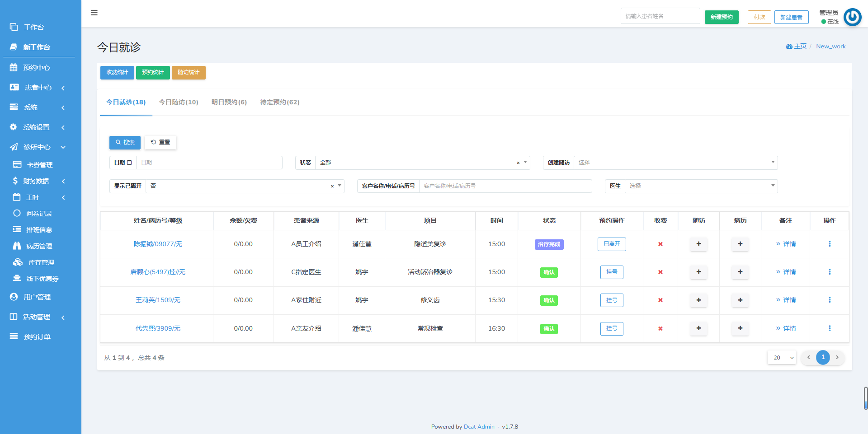
Task: Open 线下优惠券 submenu item
Action: click(x=41, y=279)
